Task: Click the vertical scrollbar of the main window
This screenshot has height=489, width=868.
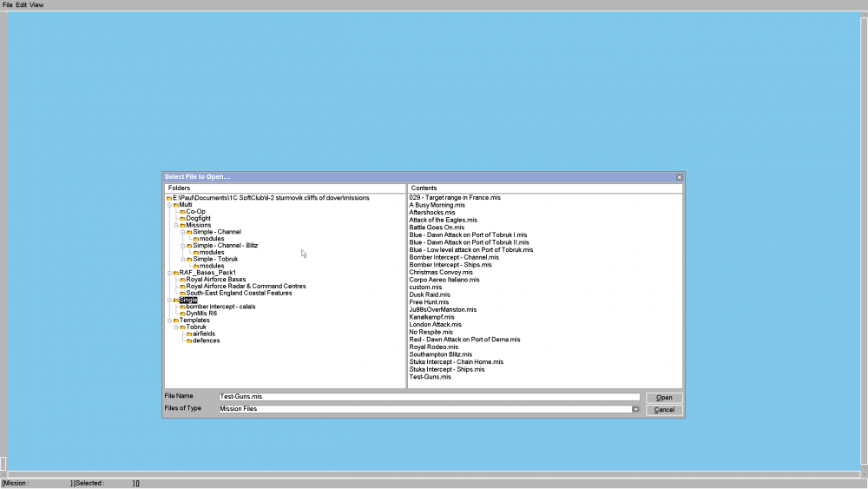Action: 865,241
